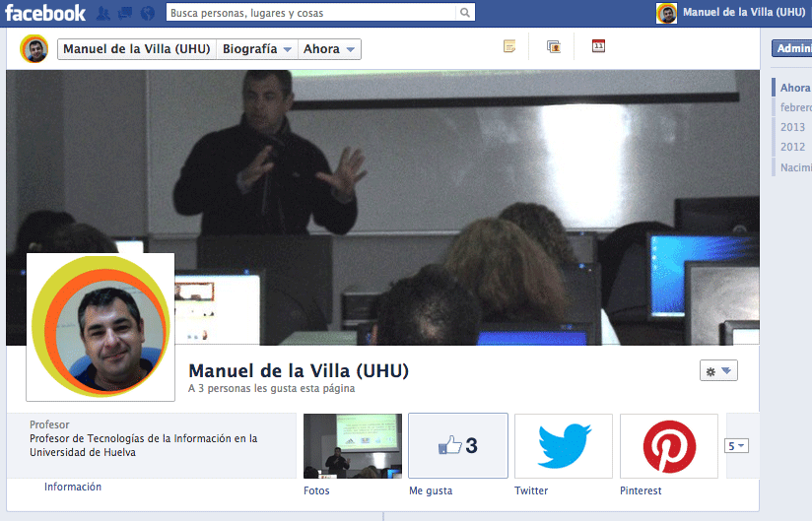Click 'Profesor de Tecnologías de la Información' description
Screen dimensions: 812x521
tap(144, 445)
